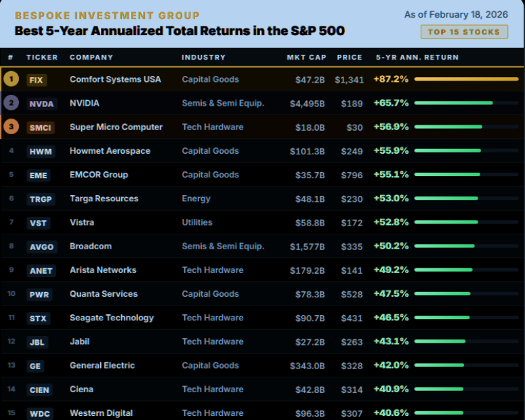Select the NVDA ticker badge
This screenshot has width=525, height=420.
tap(41, 104)
